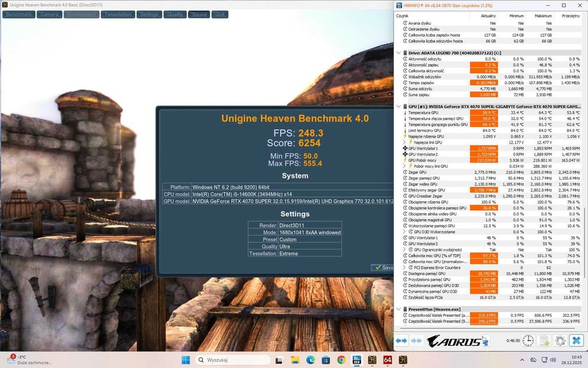The height and width of the screenshot is (368, 588).
Task: Open the Environment menu in Heaven
Action: point(81,15)
